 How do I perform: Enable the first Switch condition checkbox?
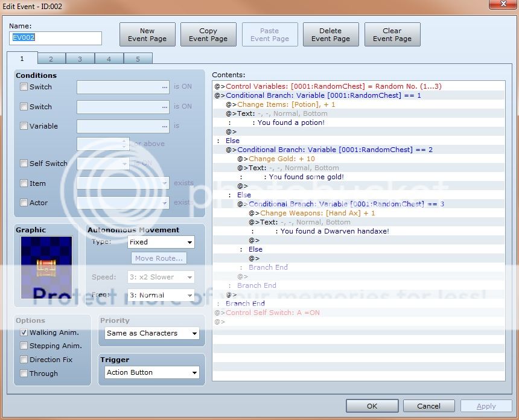pos(24,87)
